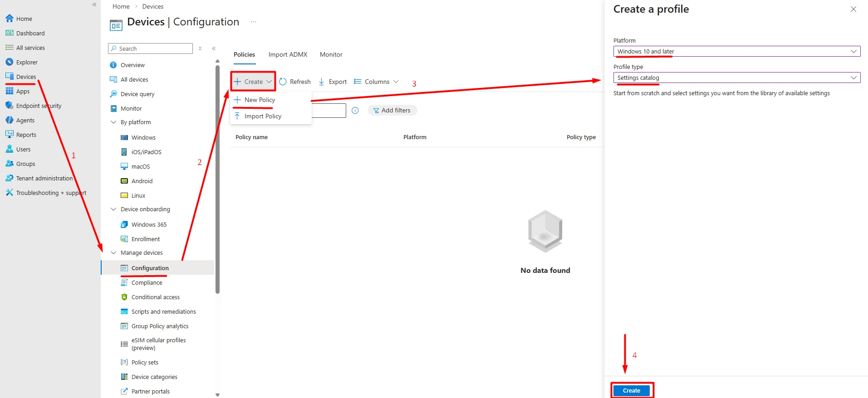This screenshot has width=868, height=398.
Task: Open the Profile type Settings catalog dropdown
Action: coord(737,78)
